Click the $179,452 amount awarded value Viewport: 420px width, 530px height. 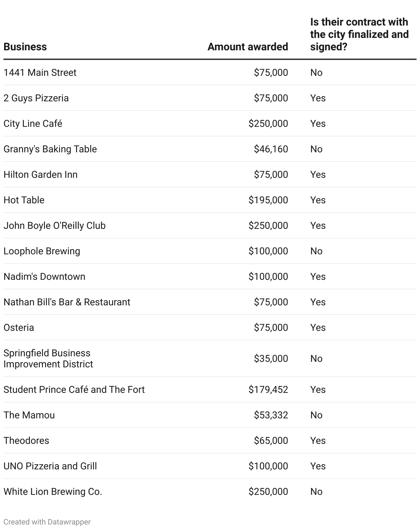click(268, 390)
